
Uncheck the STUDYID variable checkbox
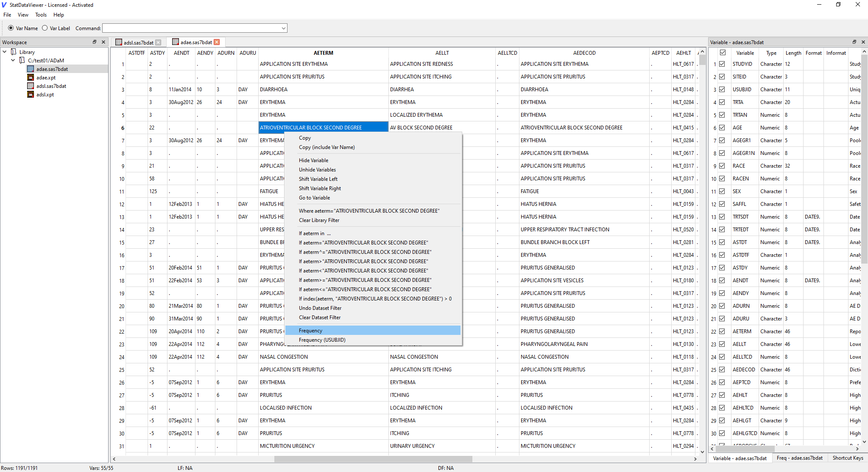(722, 64)
